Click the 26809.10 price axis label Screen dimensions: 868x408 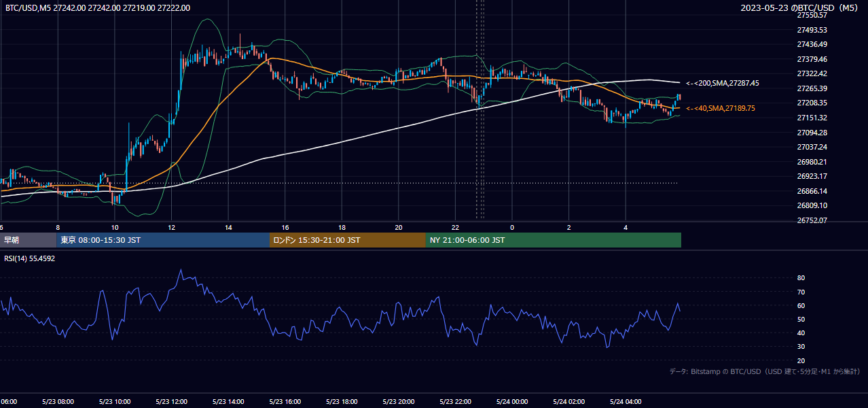point(812,205)
